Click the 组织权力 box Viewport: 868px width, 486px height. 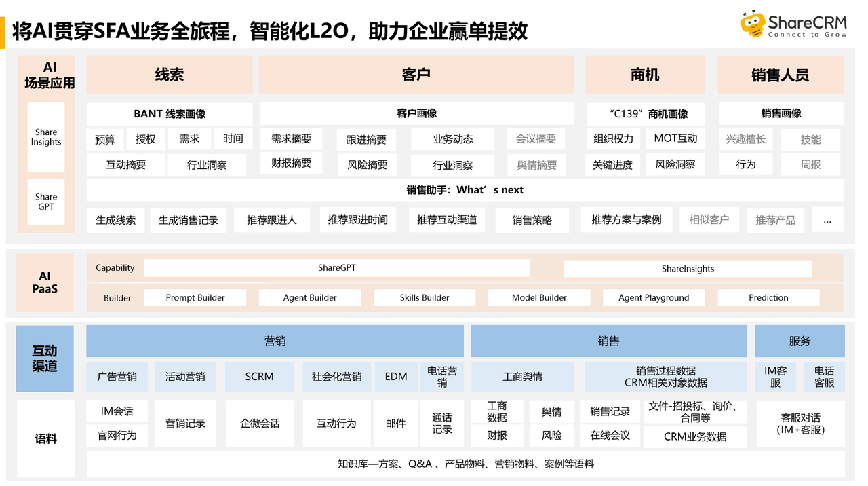click(x=613, y=138)
